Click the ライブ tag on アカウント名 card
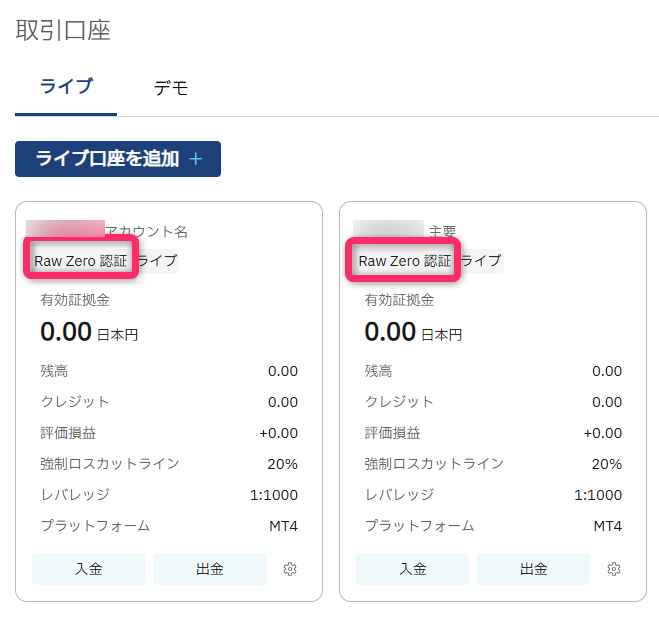Screen dimensions: 659x633 click(x=157, y=261)
